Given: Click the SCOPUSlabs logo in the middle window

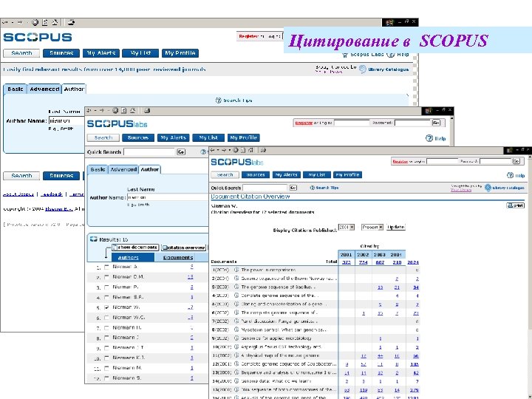Looking at the screenshot, I should tap(117, 124).
